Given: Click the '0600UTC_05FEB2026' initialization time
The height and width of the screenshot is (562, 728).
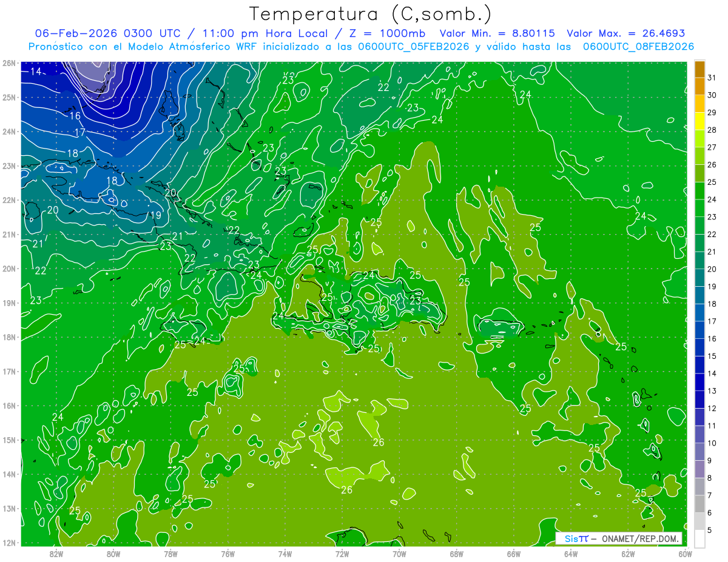Looking at the screenshot, I should [414, 47].
